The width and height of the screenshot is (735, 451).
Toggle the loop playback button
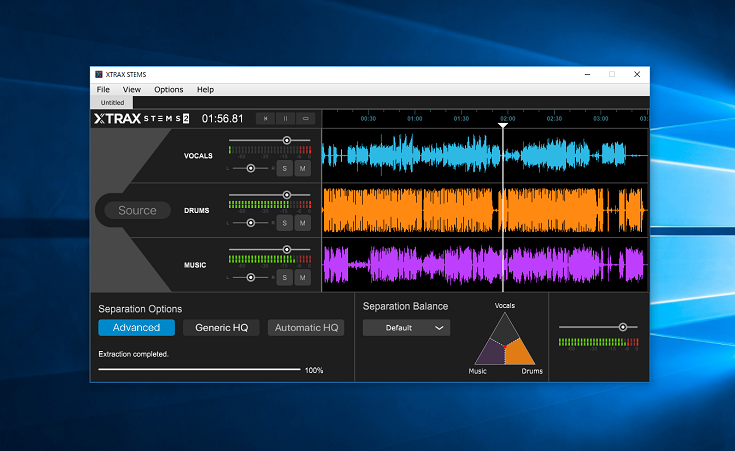tap(306, 119)
